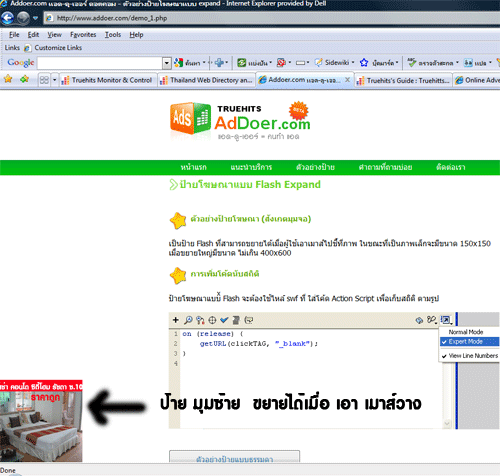Click the condo bedroom ad thumbnail
Viewport: 500px width, 476px height.
41,421
